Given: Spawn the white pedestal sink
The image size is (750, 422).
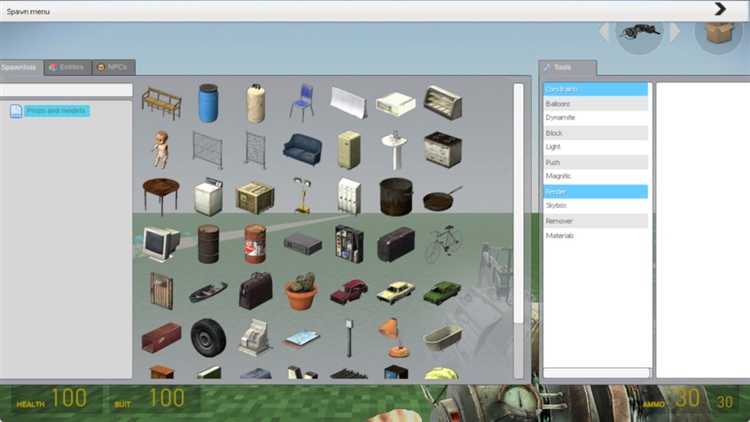Looking at the screenshot, I should pos(395,150).
